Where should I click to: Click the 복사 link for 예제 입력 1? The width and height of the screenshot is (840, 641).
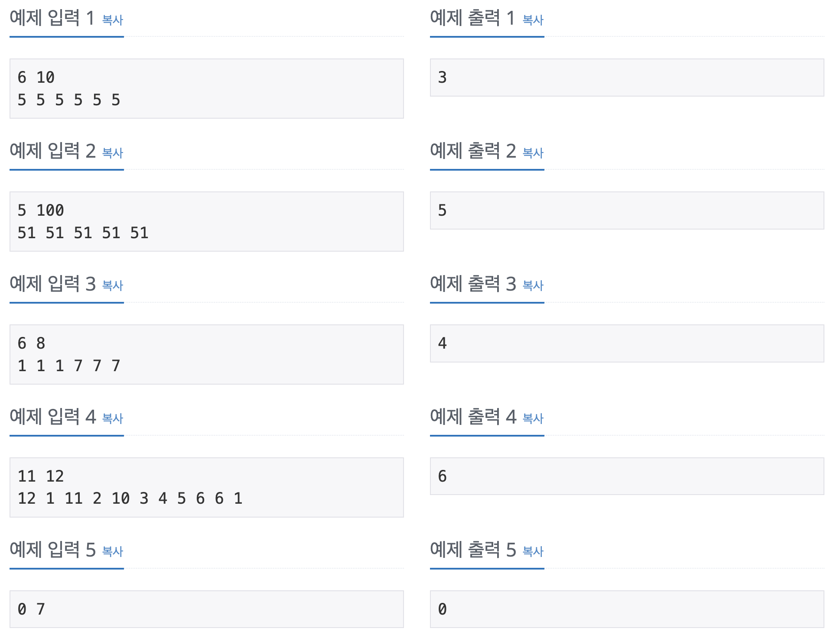pyautogui.click(x=113, y=20)
